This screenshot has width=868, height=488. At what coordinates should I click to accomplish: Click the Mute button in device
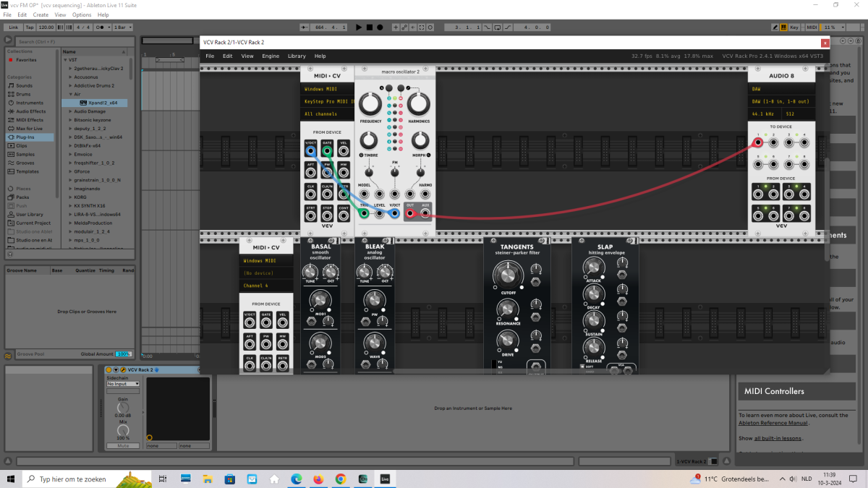pyautogui.click(x=123, y=446)
